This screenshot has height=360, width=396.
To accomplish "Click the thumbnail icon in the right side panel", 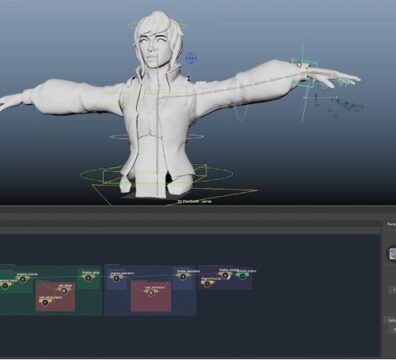I will tap(393, 254).
